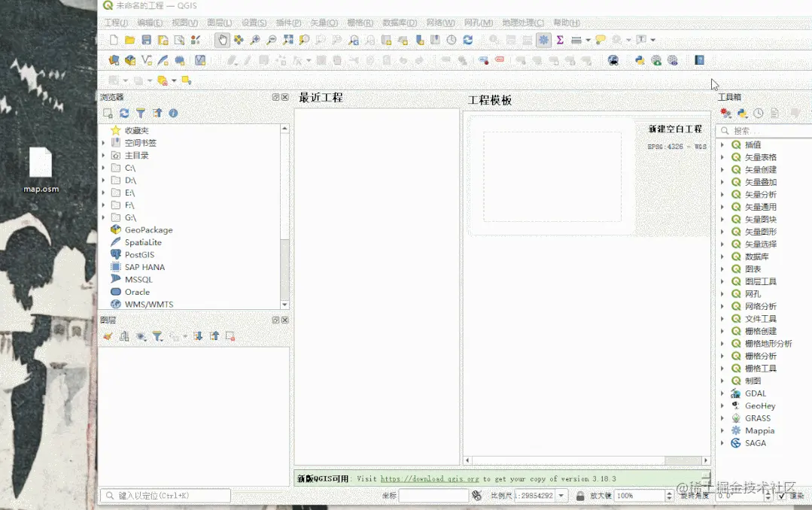Open layer styling panel brush icon
Screen dimensions: 812x510
(x=108, y=336)
